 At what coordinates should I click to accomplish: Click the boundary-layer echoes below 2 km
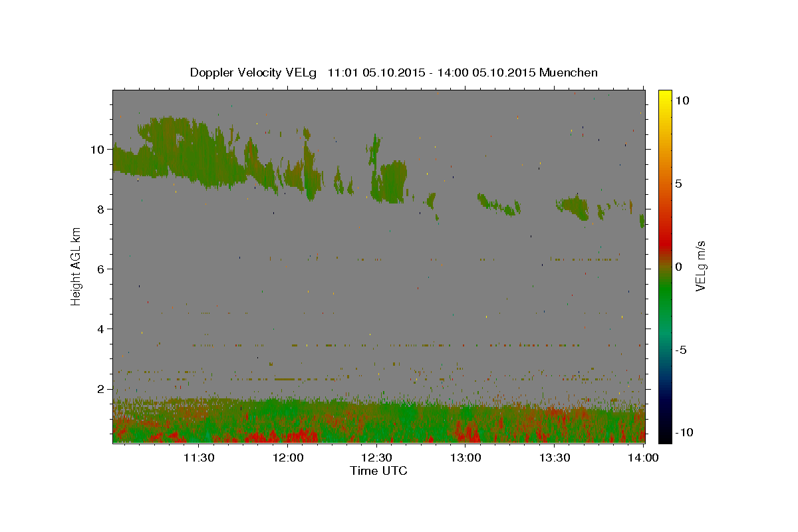[378, 420]
